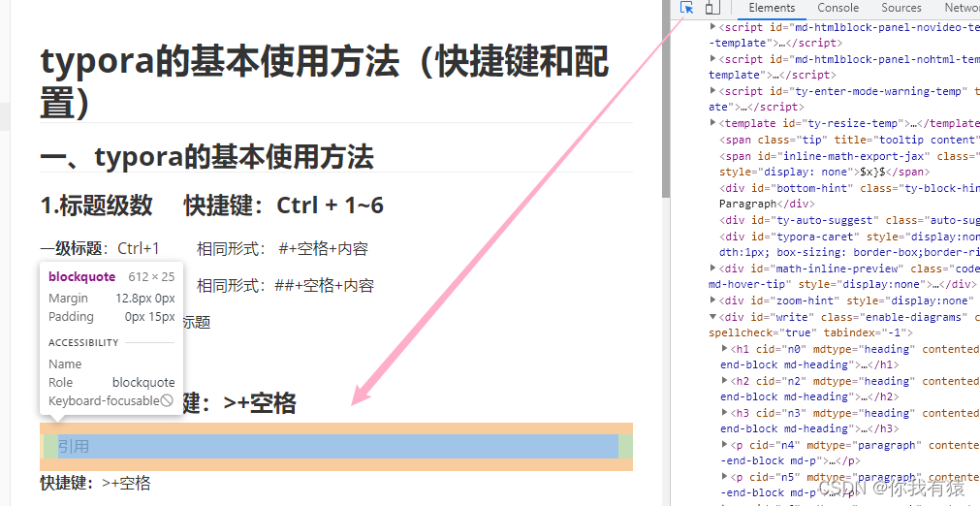Screen dimensions: 980x506
Task: Click the highlighted '引用' blockquote
Action: (336, 447)
